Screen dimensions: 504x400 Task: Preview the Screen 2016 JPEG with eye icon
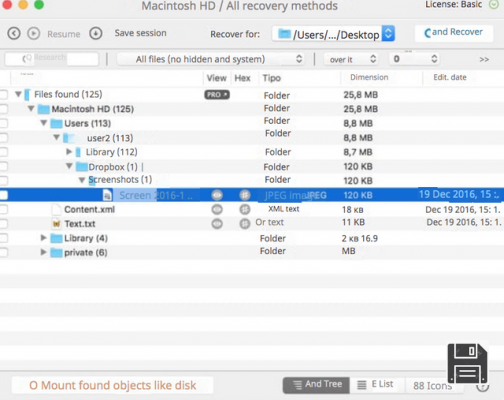click(x=217, y=195)
